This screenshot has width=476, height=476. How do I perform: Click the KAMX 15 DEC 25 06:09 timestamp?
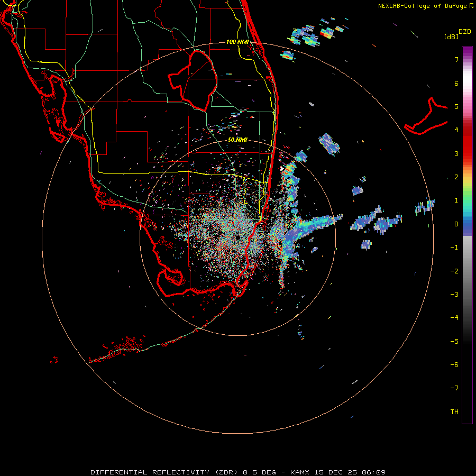[338, 472]
